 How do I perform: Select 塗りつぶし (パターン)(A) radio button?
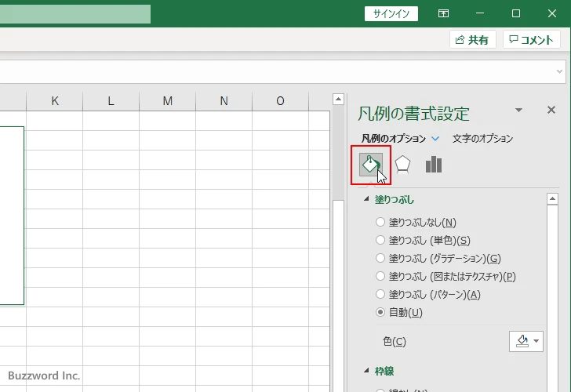point(380,294)
